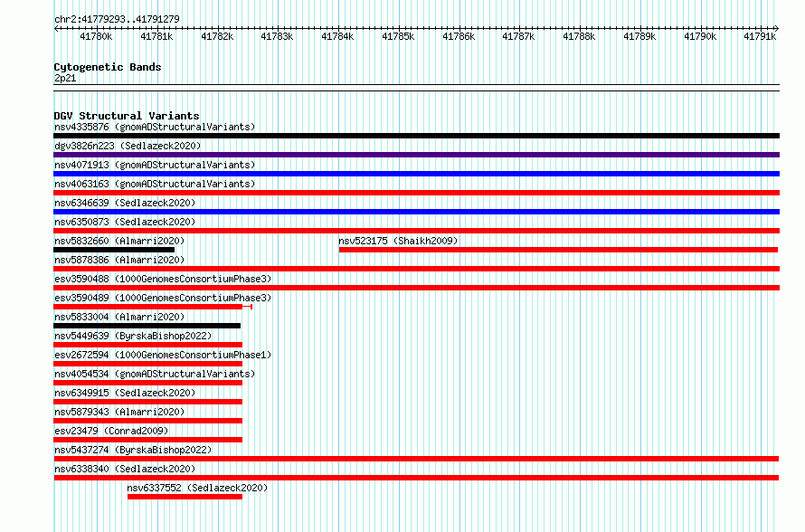Click the nsv5833004 Almarri2020 label

[x=119, y=317]
